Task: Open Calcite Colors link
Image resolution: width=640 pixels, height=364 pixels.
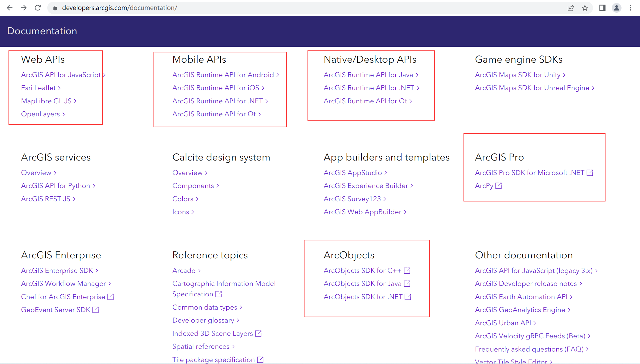Action: click(185, 199)
